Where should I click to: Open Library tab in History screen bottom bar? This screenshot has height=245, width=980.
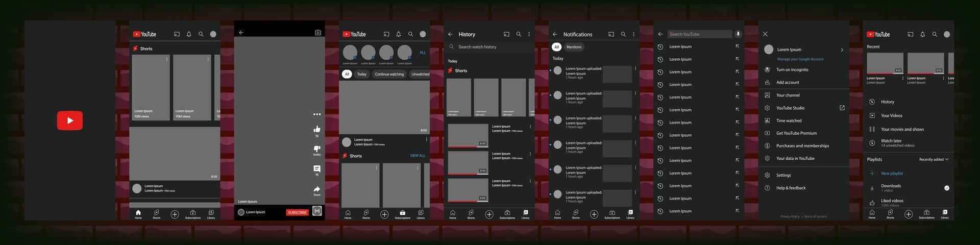tap(526, 214)
